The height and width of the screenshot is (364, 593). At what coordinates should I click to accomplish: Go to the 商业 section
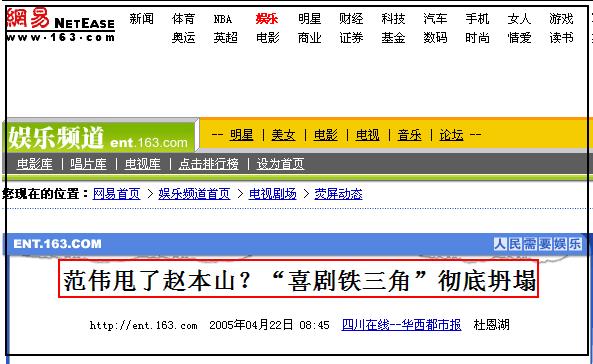pyautogui.click(x=309, y=37)
